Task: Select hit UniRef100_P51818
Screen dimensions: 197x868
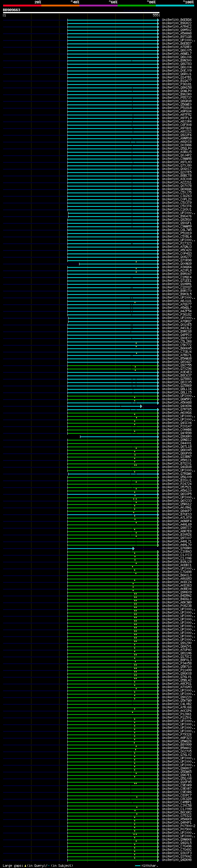Action: tap(177, 108)
